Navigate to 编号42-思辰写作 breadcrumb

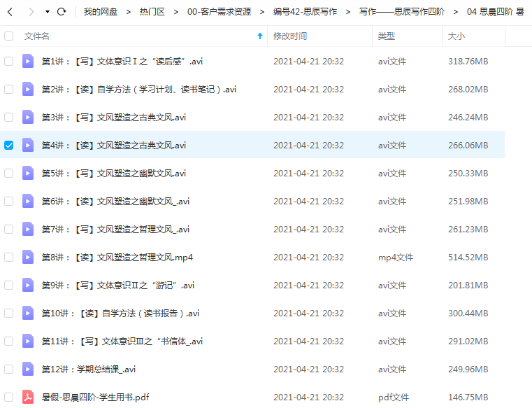click(x=305, y=12)
